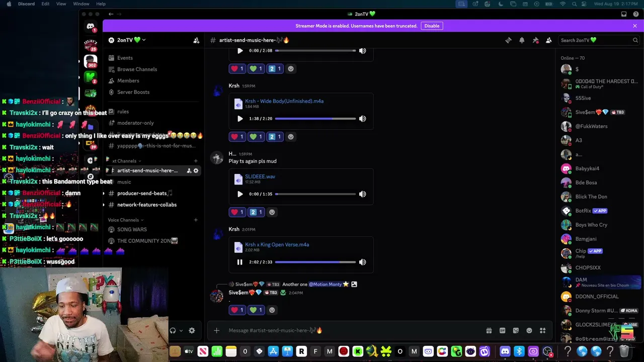The height and width of the screenshot is (362, 644).
Task: Open the Apps launcher icon in message bar
Action: click(542, 330)
